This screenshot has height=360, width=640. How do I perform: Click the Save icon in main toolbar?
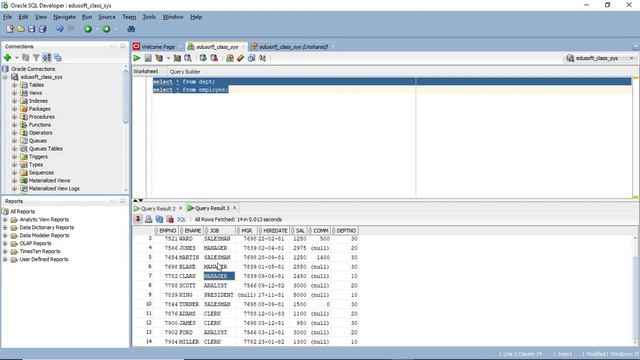click(x=31, y=29)
